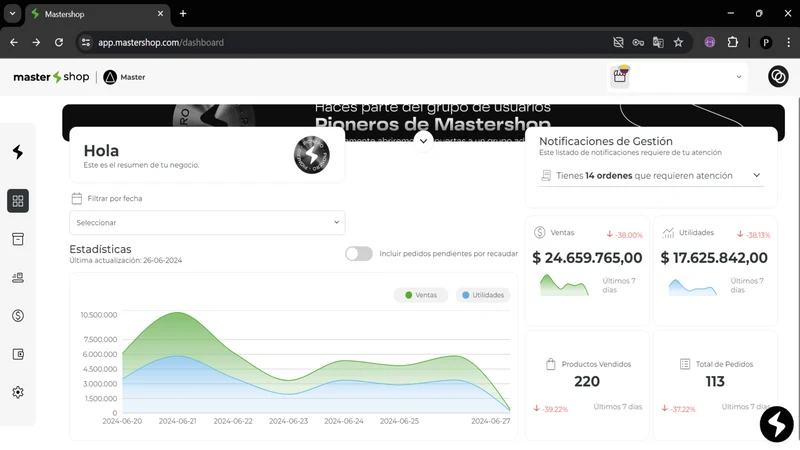
Task: Open the dashboard grid sidebar icon
Action: click(18, 201)
